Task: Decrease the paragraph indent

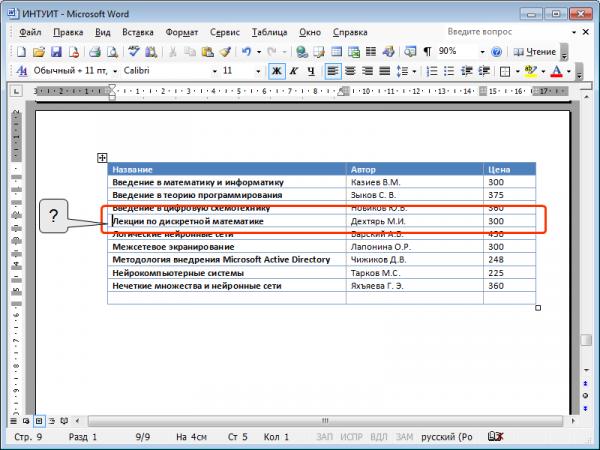Action: click(x=466, y=71)
